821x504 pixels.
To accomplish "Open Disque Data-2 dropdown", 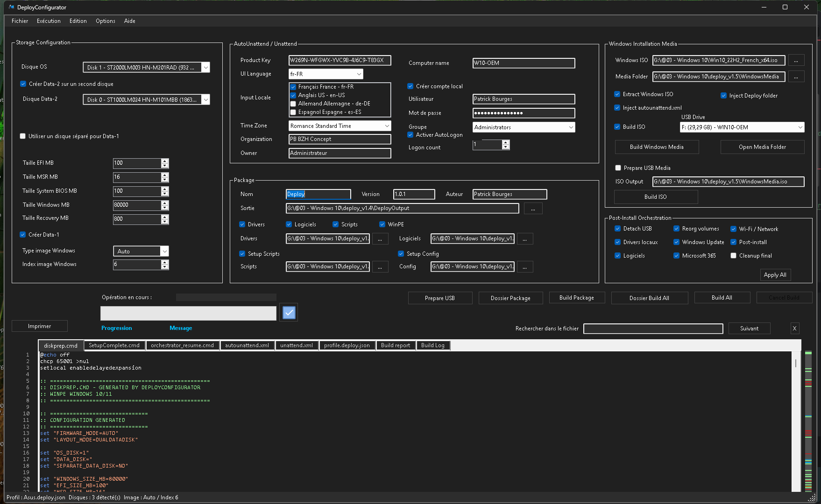I will (x=146, y=100).
